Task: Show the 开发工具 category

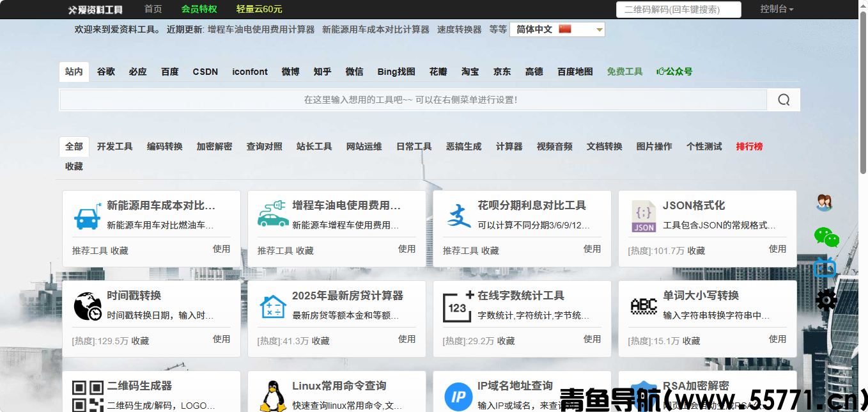Action: 114,147
